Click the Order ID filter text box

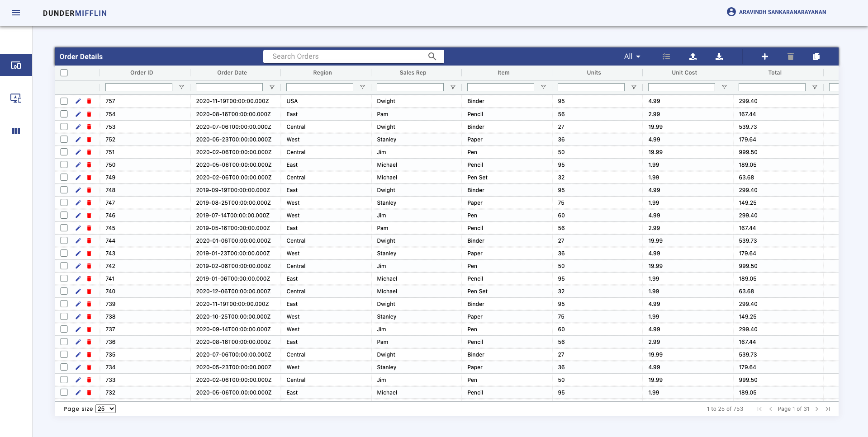tap(139, 87)
